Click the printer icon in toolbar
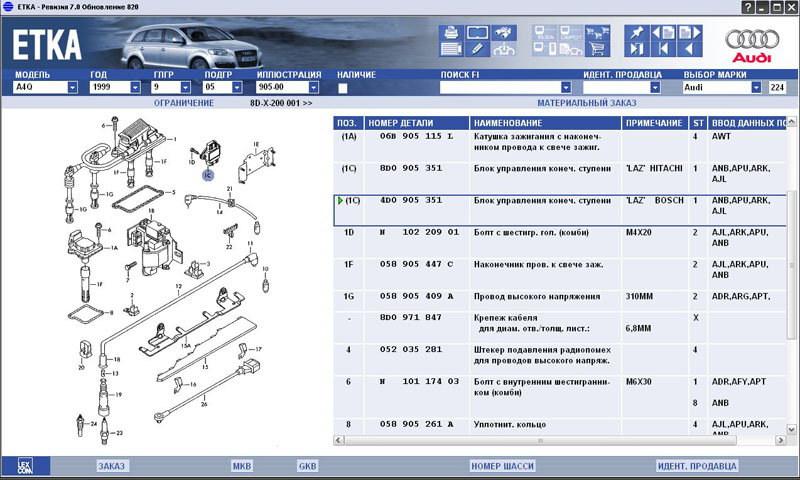 (x=451, y=33)
